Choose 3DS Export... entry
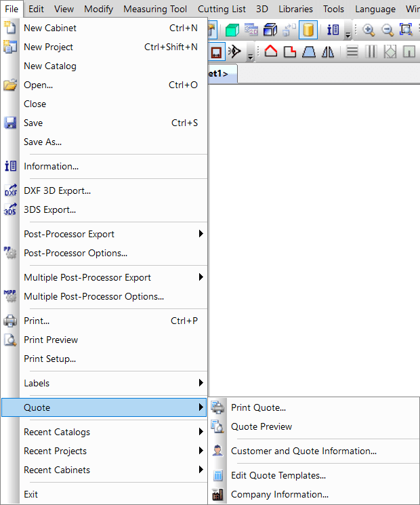Viewport: 420px width, 505px height. pos(104,209)
